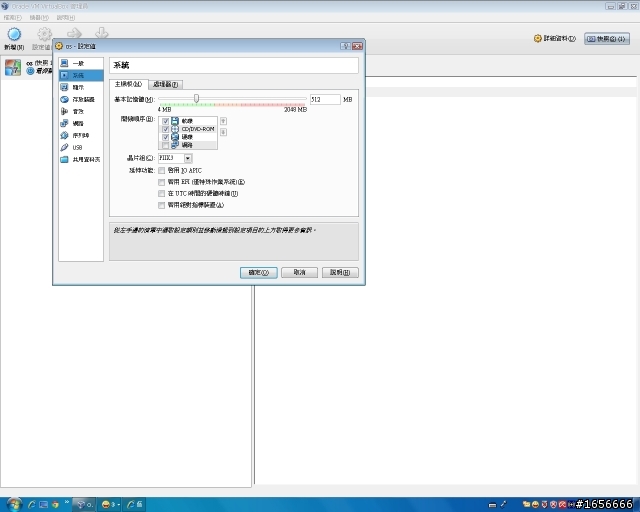Screen dimensions: 640x512
Task: Switch to the VirtualBox taskbar button
Action: click(85, 505)
